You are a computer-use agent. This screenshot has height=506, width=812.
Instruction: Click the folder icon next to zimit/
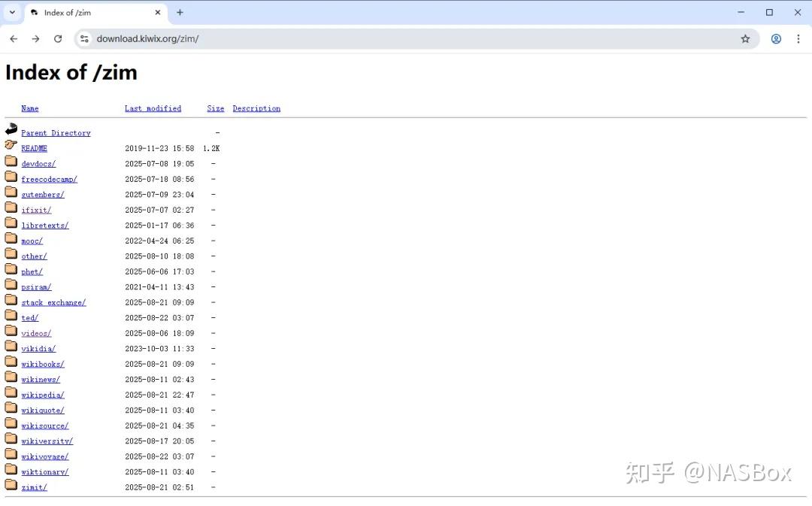(11, 485)
